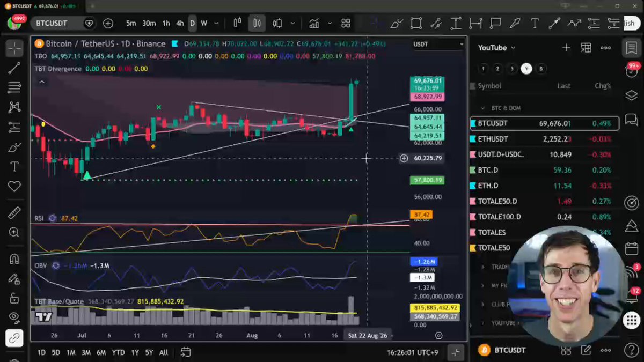Screen dimensions: 644x362
Task: Toggle the drawings link sync icon
Action: point(14,338)
